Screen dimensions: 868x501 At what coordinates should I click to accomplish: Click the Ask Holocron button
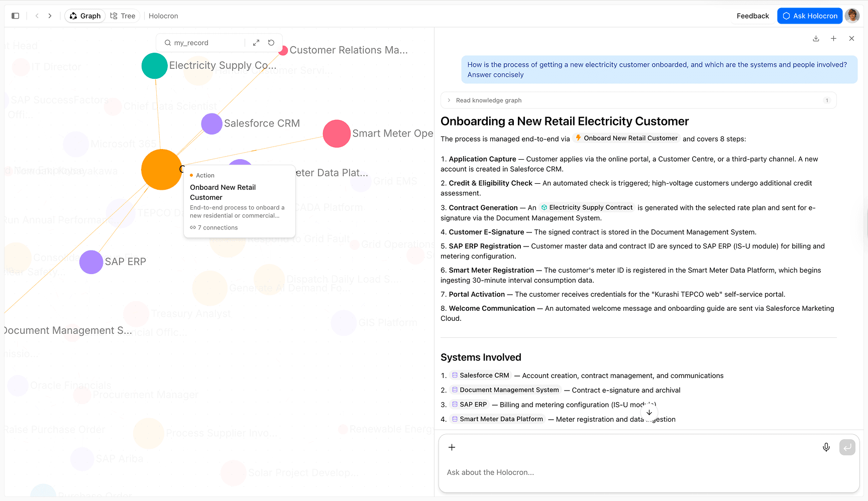point(810,16)
